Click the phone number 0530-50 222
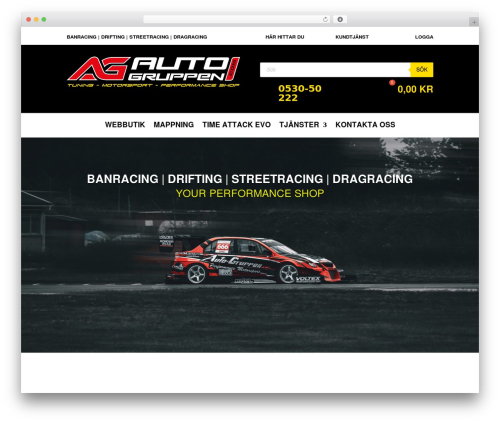Image resolution: width=500 pixels, height=423 pixels. coord(300,93)
